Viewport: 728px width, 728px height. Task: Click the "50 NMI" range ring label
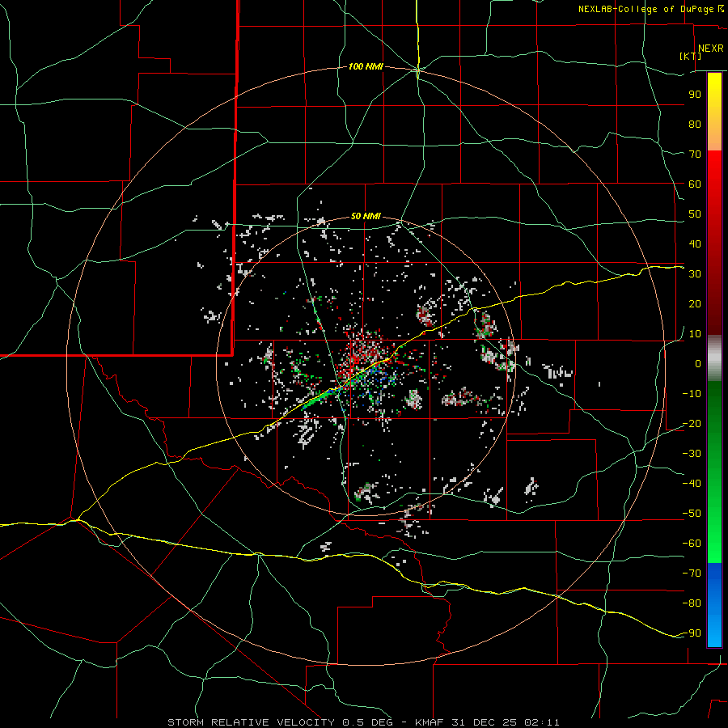point(366,216)
